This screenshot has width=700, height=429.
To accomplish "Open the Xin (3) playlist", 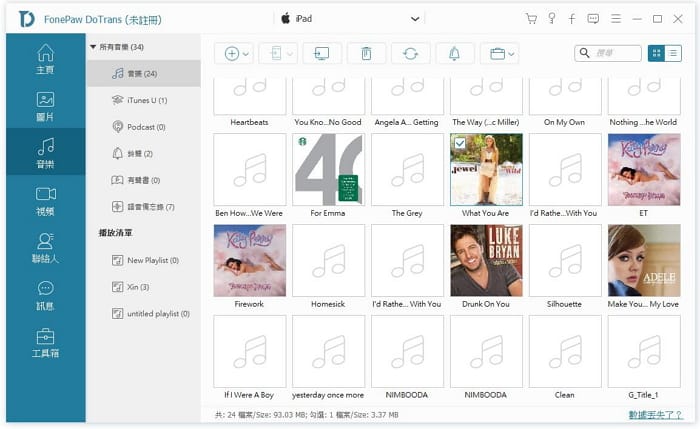I will pyautogui.click(x=144, y=287).
